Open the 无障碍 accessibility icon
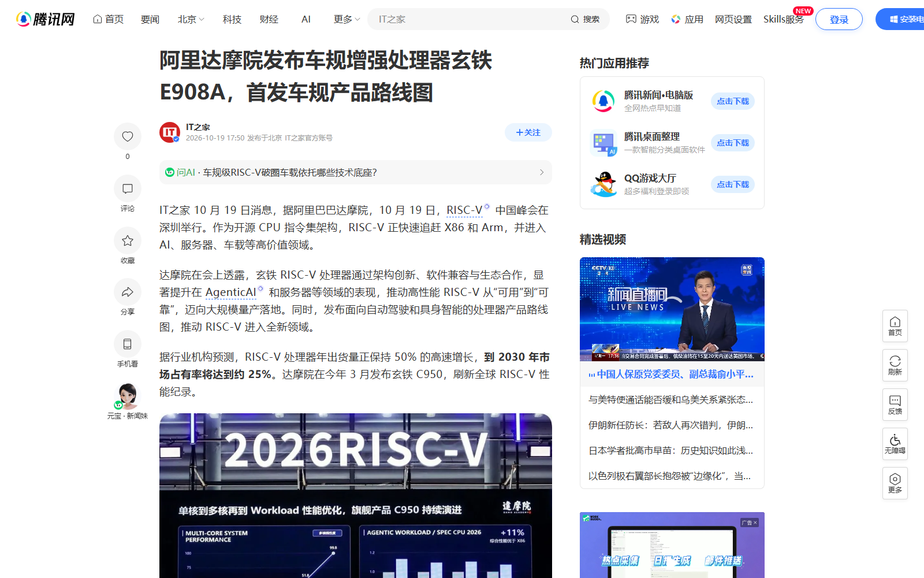This screenshot has width=924, height=578. (895, 444)
